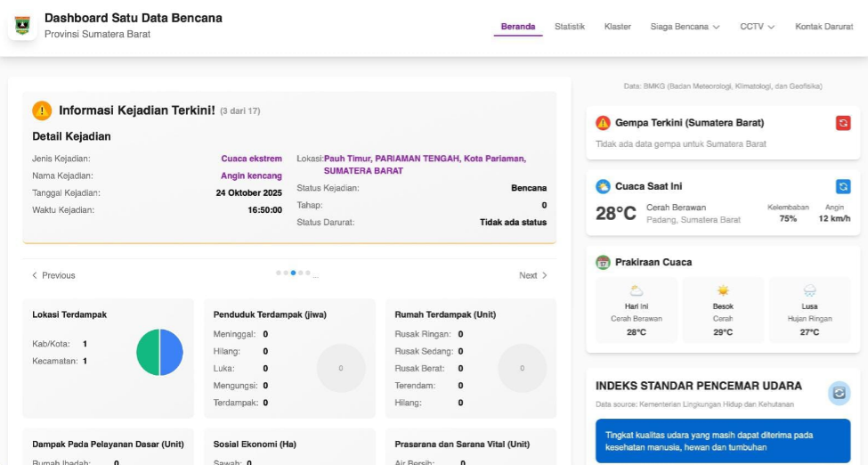Image resolution: width=868 pixels, height=465 pixels.
Task: Click the Penduduk Terdampak zero donut chart
Action: click(x=341, y=368)
